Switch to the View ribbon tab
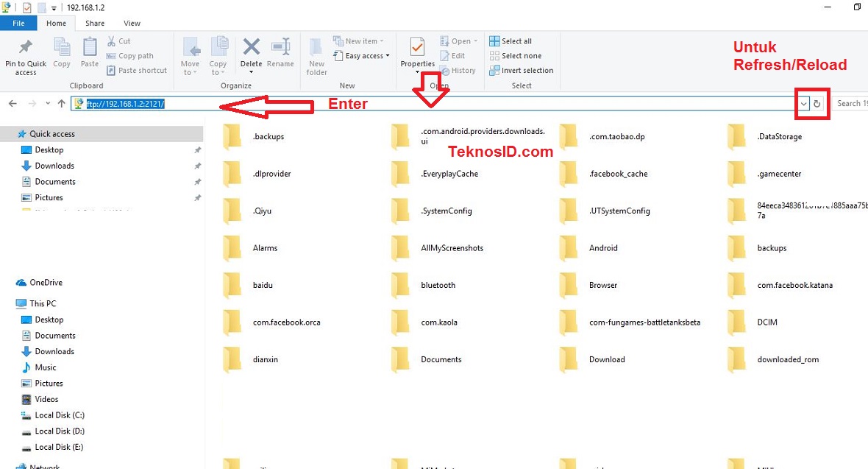Image resolution: width=868 pixels, height=469 pixels. 132,24
